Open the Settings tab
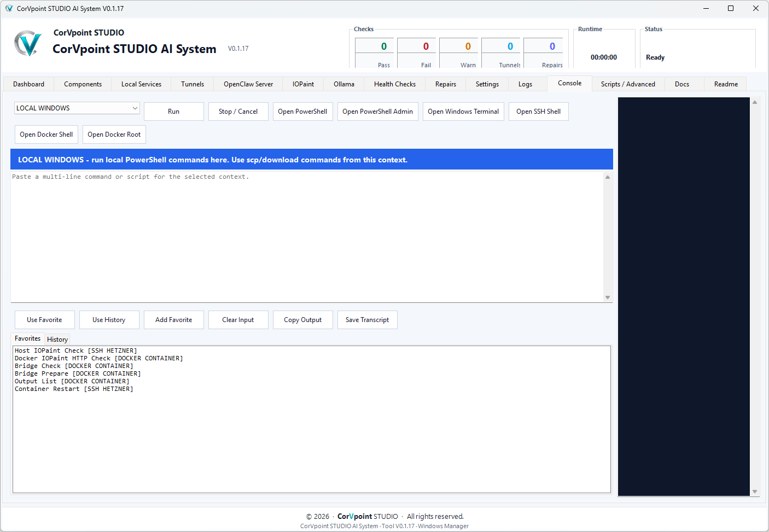The image size is (769, 532). (487, 84)
